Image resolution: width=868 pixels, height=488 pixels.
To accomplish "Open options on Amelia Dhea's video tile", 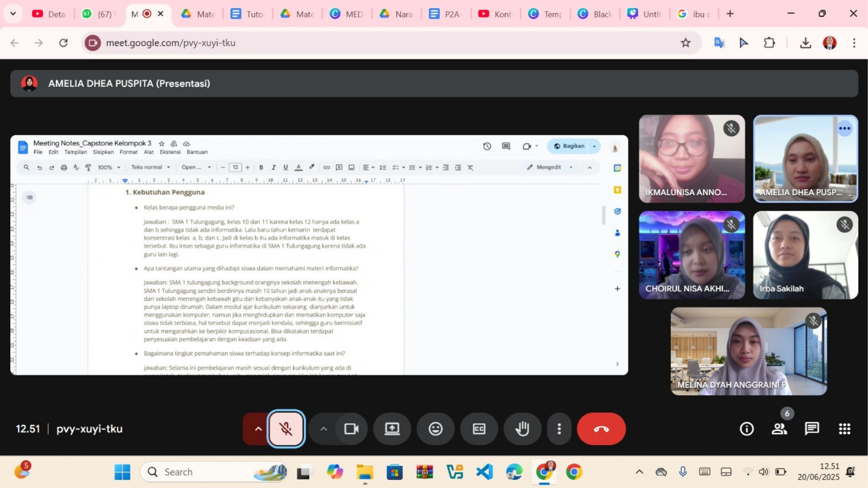I will click(x=844, y=128).
